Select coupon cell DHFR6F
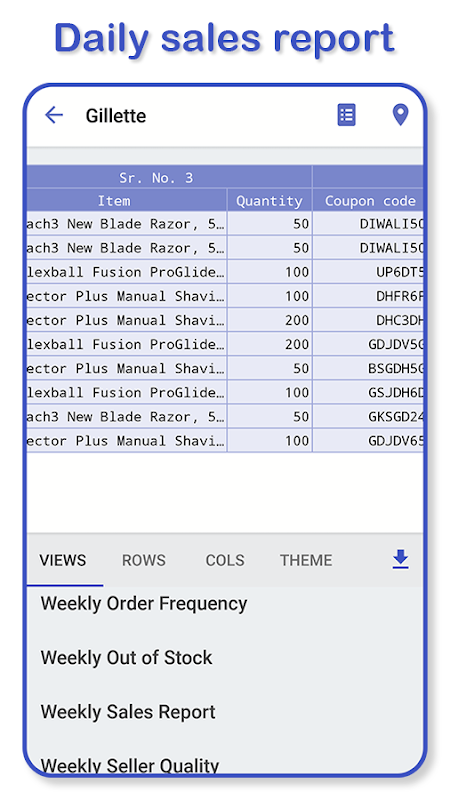Screen dimensions: 450x800 click(368, 296)
